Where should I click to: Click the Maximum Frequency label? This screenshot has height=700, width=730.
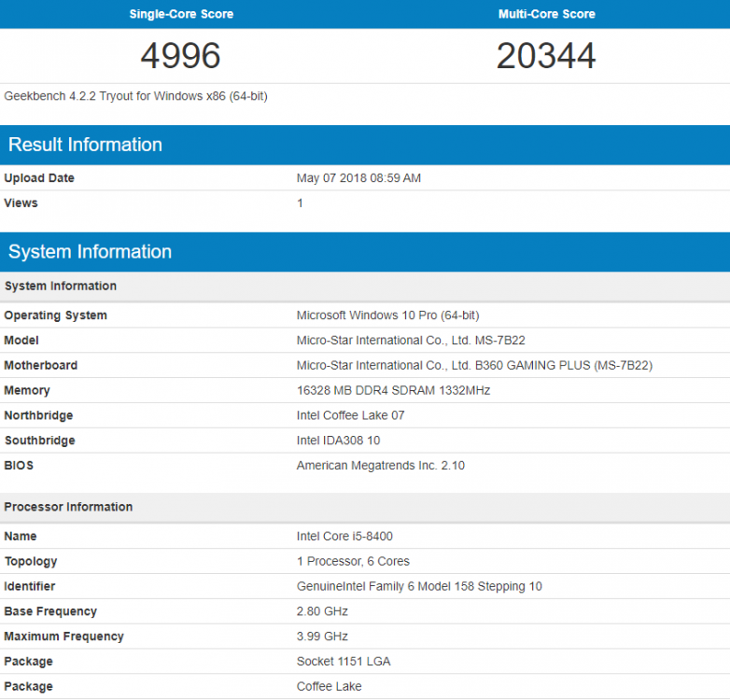click(63, 637)
